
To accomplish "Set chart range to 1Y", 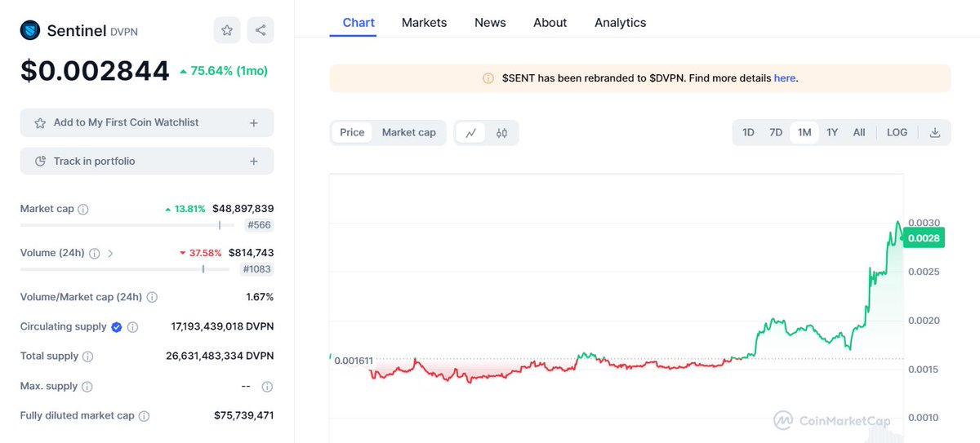I will [x=832, y=132].
